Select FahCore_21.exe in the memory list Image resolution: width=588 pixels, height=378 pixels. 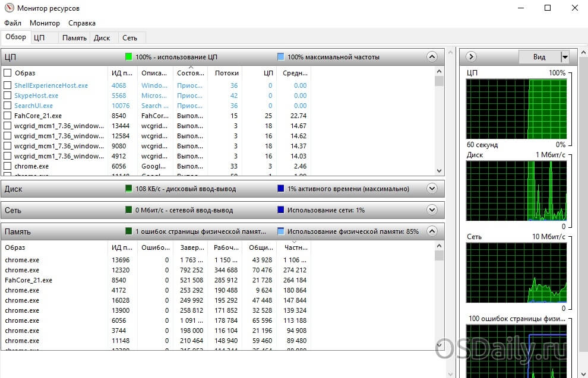tap(29, 280)
